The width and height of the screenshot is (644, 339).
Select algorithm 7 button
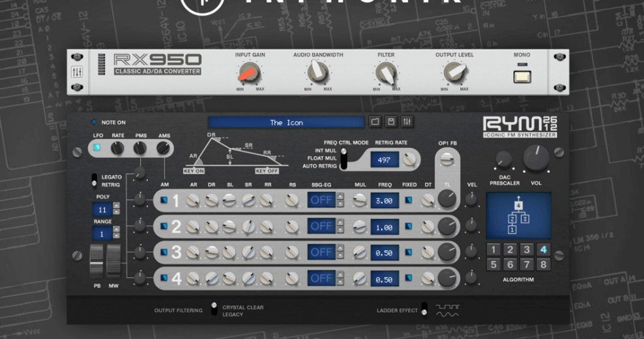coord(527,264)
